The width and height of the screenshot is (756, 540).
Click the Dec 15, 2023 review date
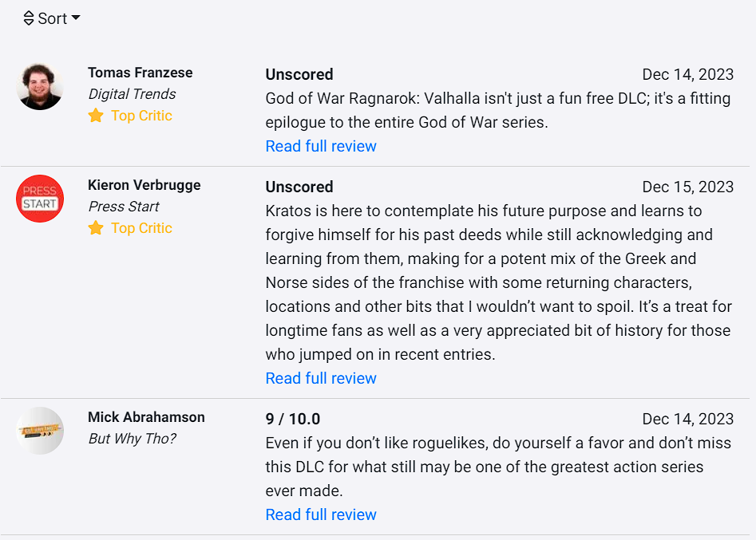(687, 187)
